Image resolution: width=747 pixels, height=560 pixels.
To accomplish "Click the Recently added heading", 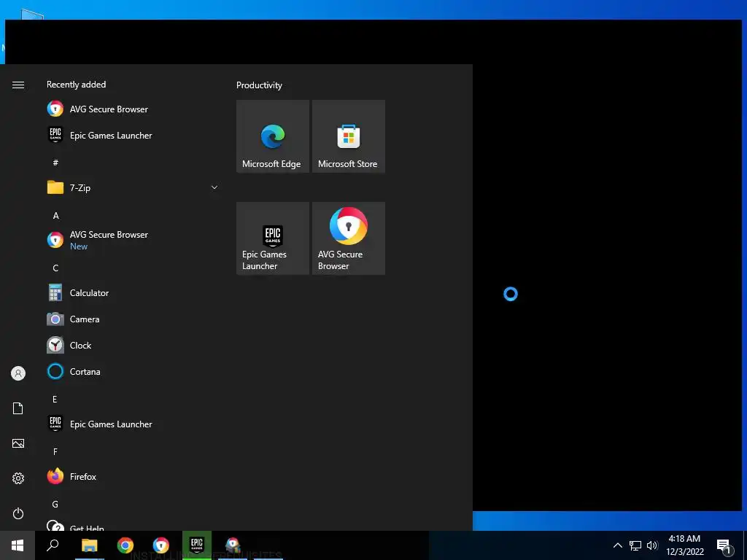I will [x=76, y=85].
